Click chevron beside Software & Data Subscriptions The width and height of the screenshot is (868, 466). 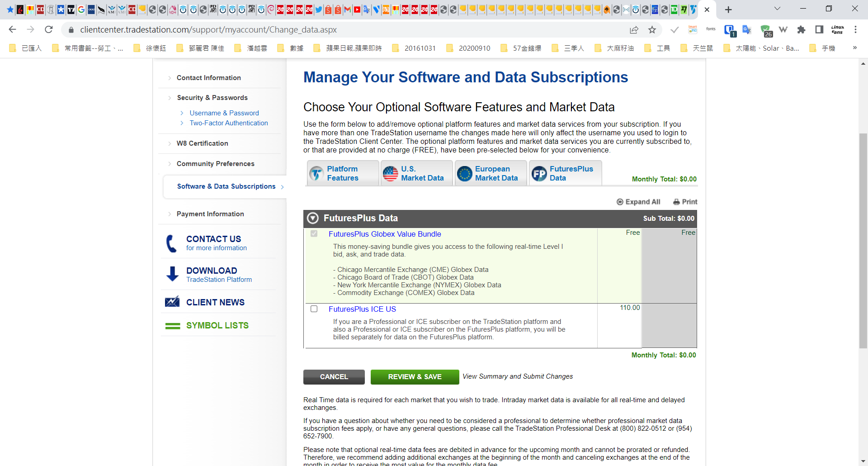pos(283,187)
